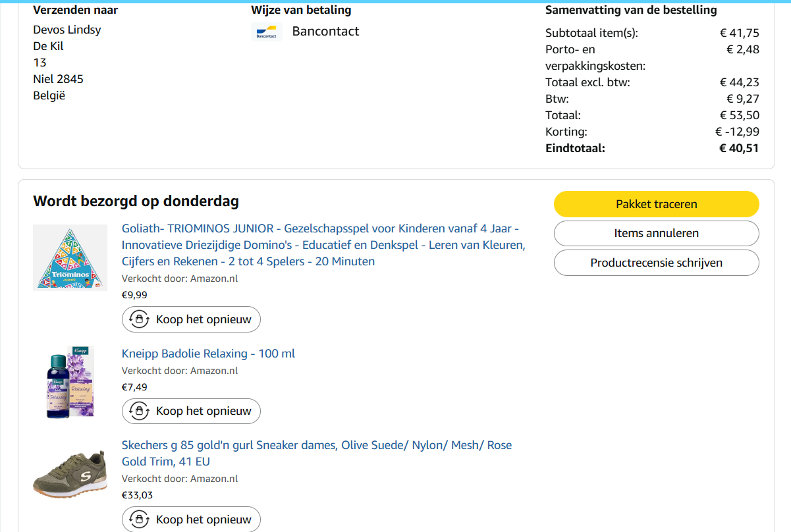Viewport: 791px width, 532px height.
Task: Click reorder icon beside Skechers Koop het opnieuw
Action: 139,519
